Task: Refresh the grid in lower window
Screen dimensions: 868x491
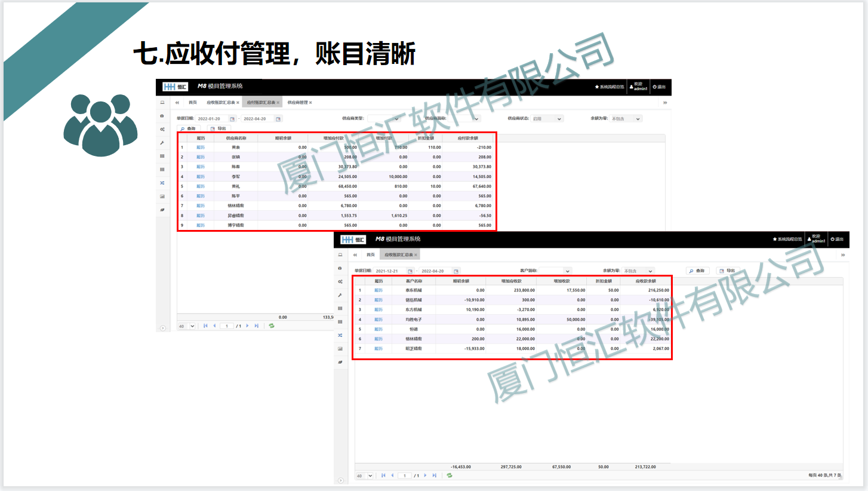Action: click(449, 475)
